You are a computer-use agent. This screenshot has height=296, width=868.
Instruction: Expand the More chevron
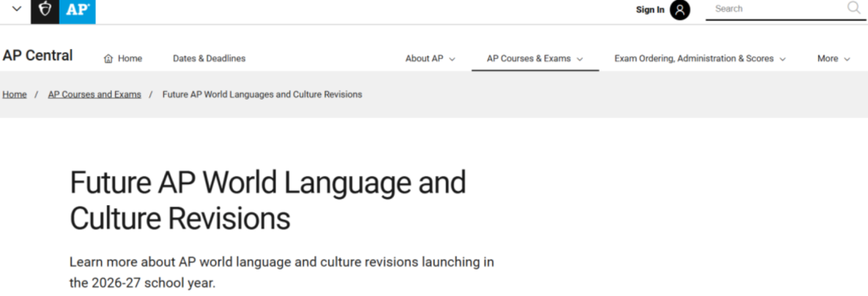click(846, 59)
